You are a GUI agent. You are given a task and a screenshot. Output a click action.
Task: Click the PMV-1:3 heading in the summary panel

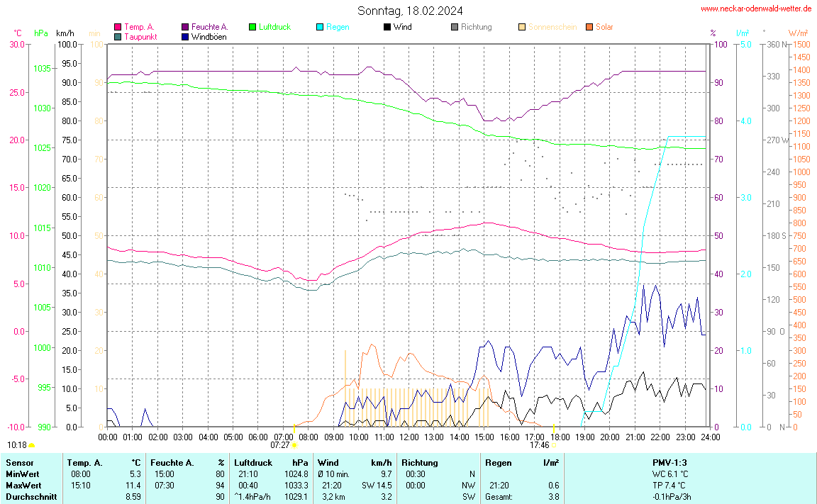(x=669, y=462)
